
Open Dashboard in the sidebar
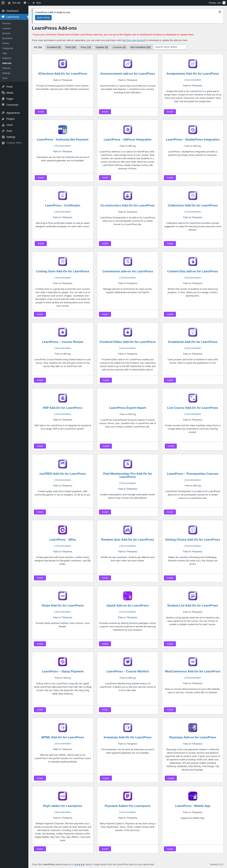click(x=14, y=11)
